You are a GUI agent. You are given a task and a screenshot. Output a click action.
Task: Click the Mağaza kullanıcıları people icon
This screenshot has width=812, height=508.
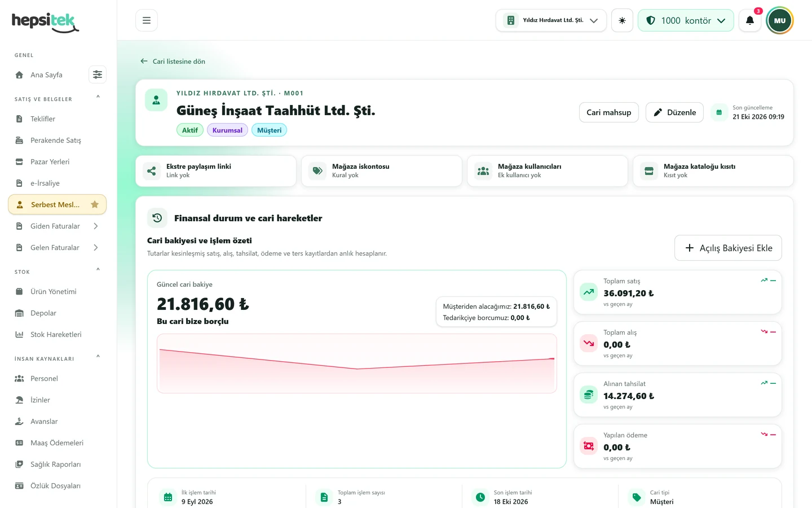(x=483, y=171)
